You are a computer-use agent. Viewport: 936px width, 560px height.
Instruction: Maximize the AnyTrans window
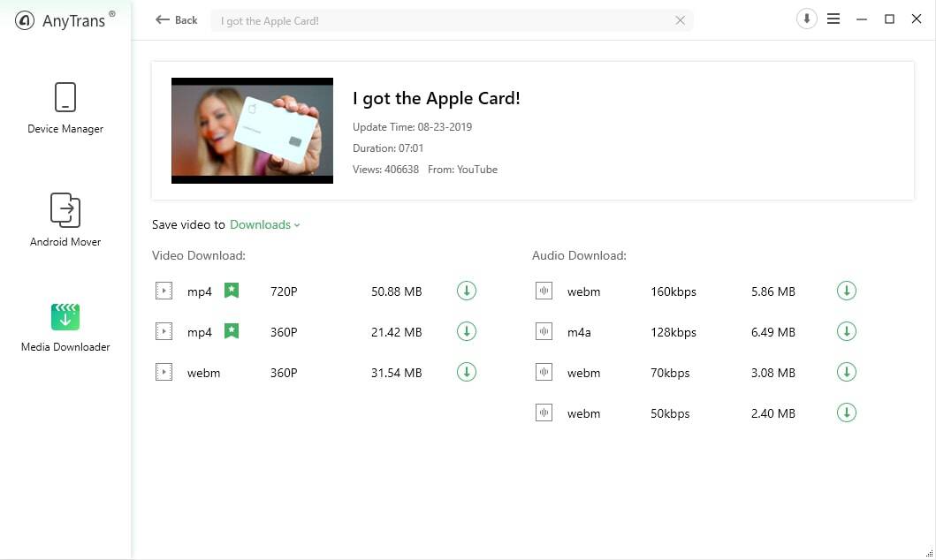pyautogui.click(x=889, y=19)
